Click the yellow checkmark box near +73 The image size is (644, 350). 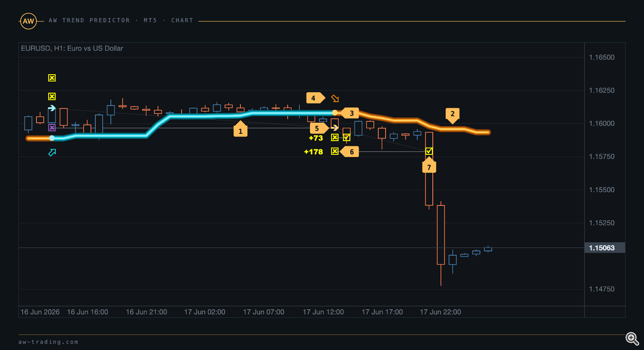tap(346, 138)
